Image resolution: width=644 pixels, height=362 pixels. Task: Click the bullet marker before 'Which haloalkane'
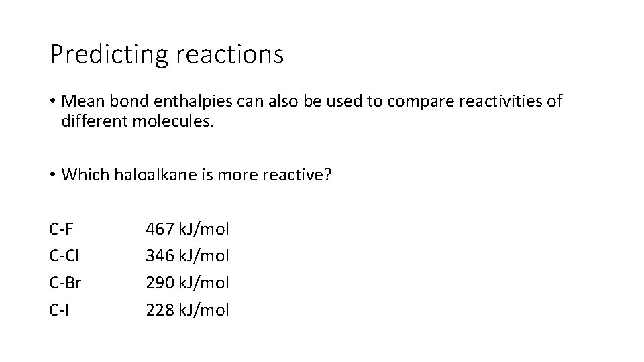(x=52, y=174)
